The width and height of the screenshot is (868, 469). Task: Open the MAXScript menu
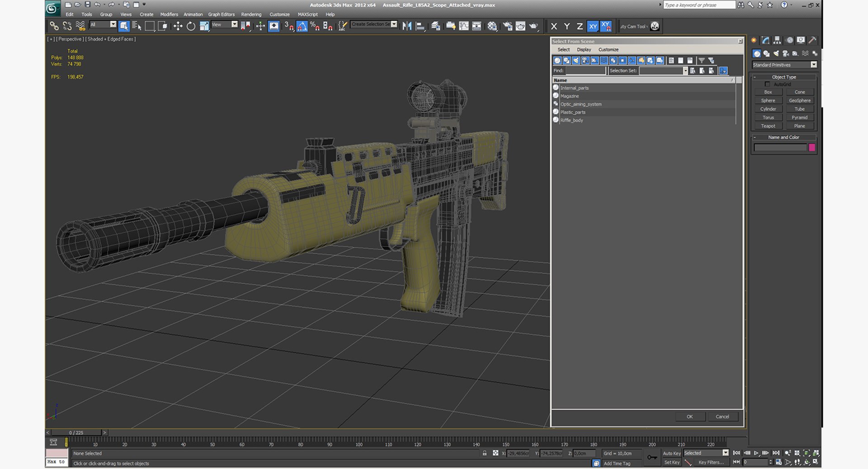(x=307, y=14)
